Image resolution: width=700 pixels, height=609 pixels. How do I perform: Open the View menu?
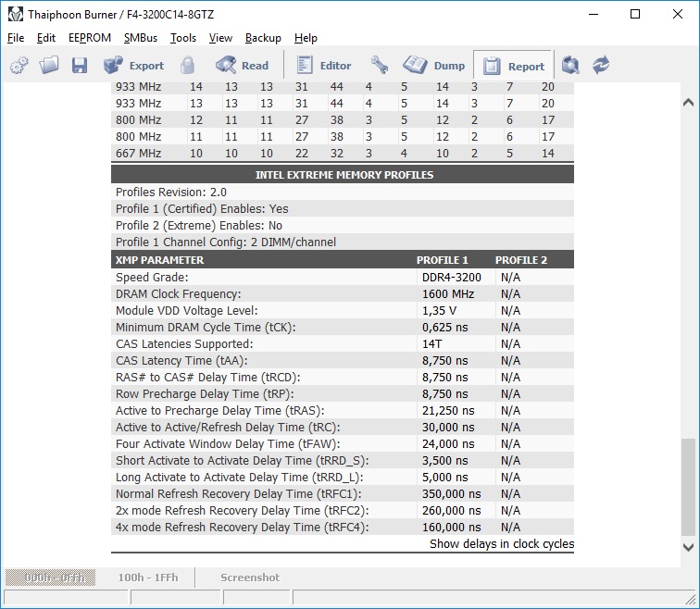coord(220,38)
